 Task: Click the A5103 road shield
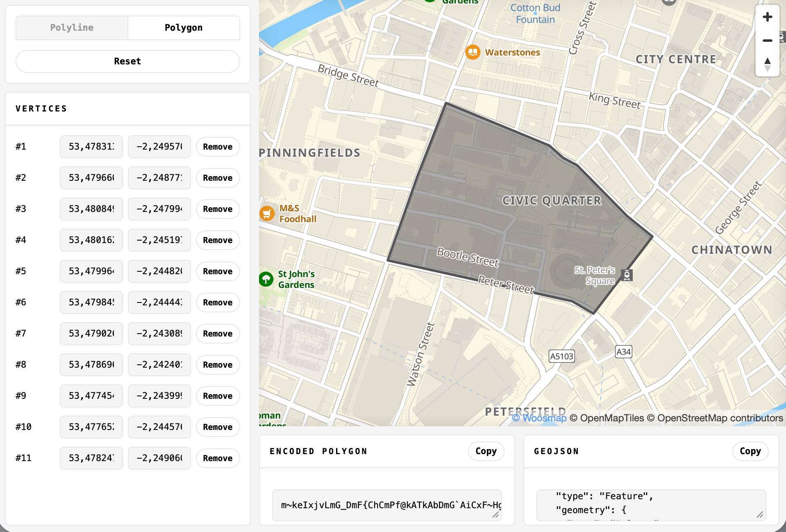pyautogui.click(x=561, y=356)
